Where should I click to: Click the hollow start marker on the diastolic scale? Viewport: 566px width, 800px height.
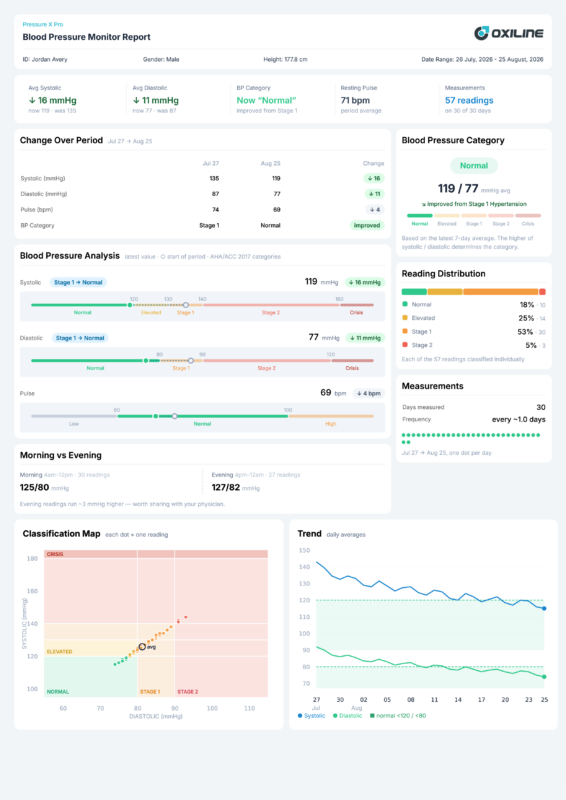point(191,361)
